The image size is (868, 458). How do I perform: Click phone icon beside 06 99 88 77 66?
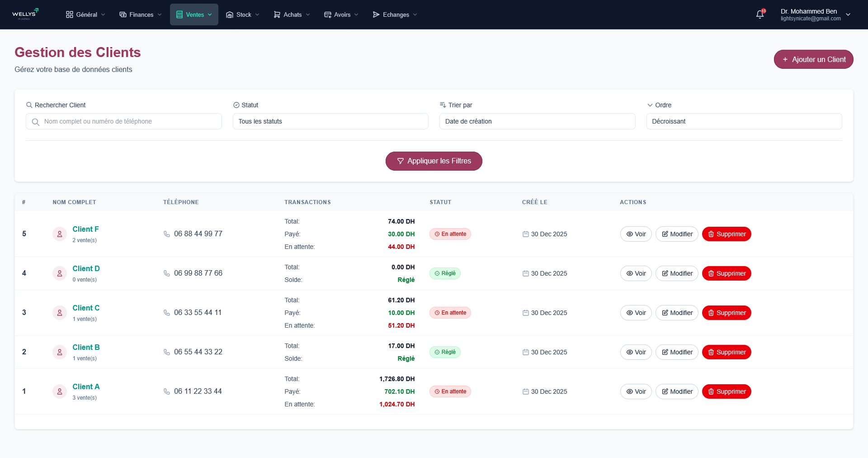coord(167,273)
